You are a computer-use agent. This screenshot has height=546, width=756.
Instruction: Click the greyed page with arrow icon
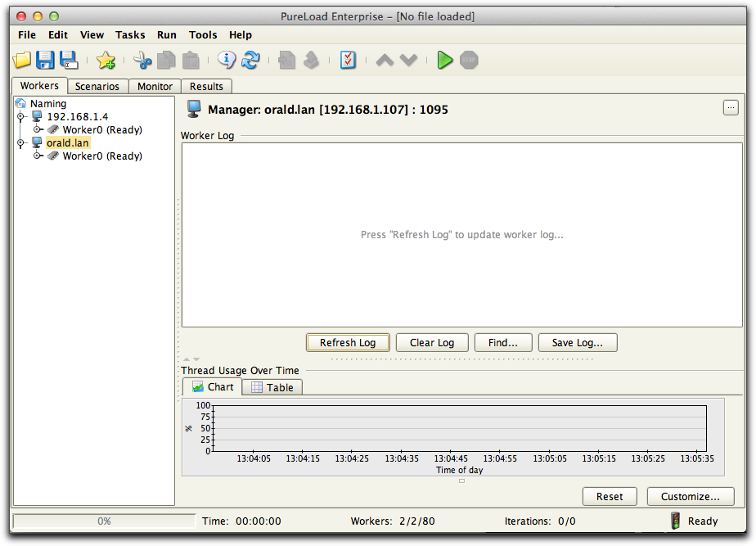click(x=287, y=61)
